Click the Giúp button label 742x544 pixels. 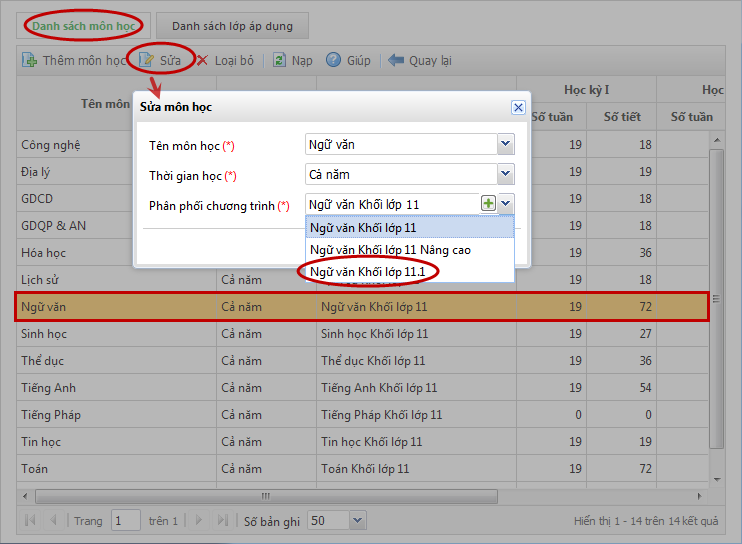(x=359, y=61)
